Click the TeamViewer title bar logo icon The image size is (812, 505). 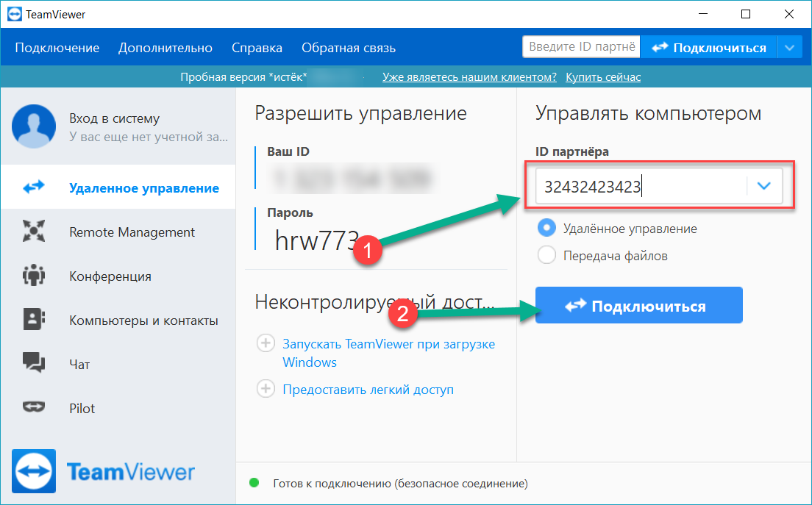click(14, 14)
